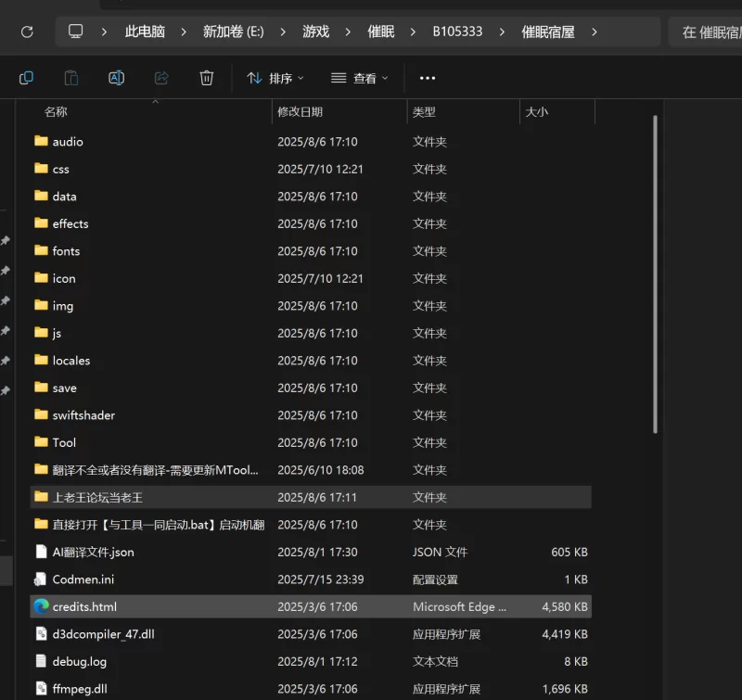This screenshot has width=742, height=700.
Task: Click the DLL icon for d3dcompiler_47.dll
Action: 41,634
